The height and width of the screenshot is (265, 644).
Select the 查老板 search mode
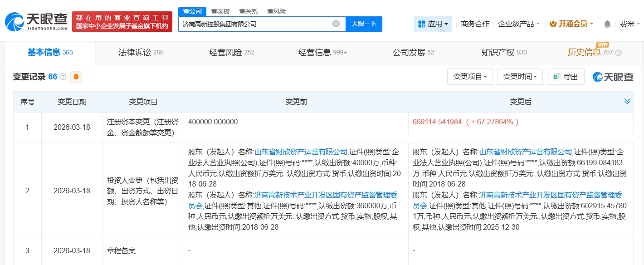[220, 11]
